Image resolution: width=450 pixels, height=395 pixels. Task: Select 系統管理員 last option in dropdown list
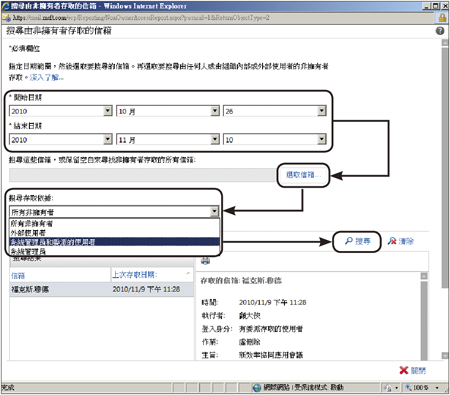point(114,251)
